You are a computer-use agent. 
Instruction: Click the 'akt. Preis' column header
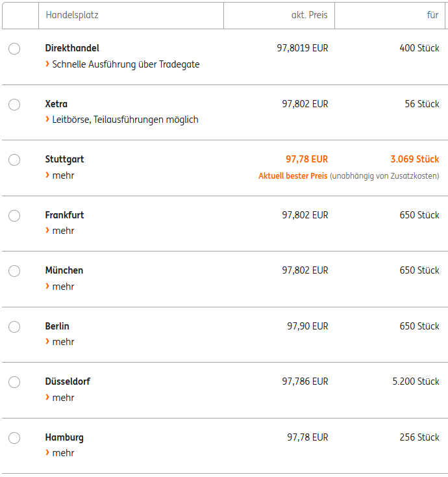(x=309, y=15)
